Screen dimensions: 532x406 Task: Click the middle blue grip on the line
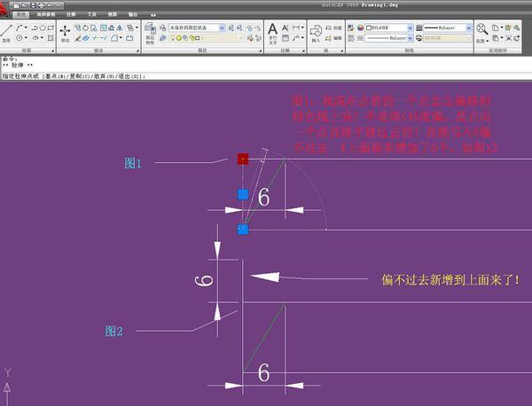(243, 194)
